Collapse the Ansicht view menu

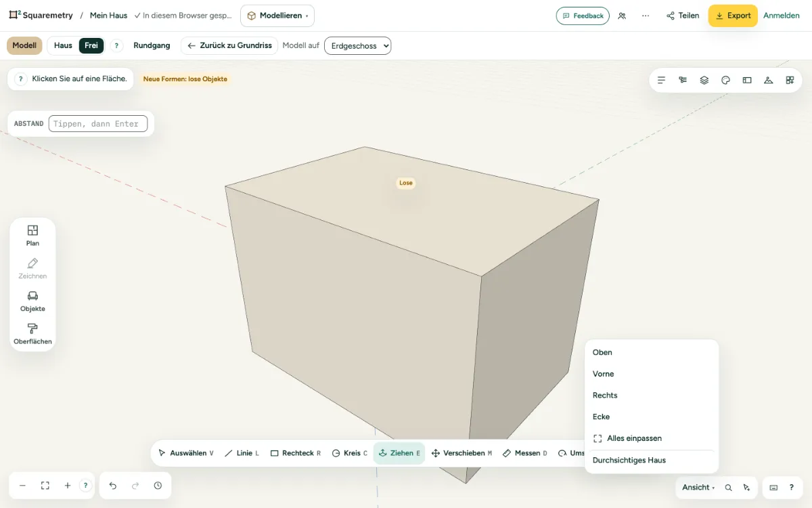point(698,488)
